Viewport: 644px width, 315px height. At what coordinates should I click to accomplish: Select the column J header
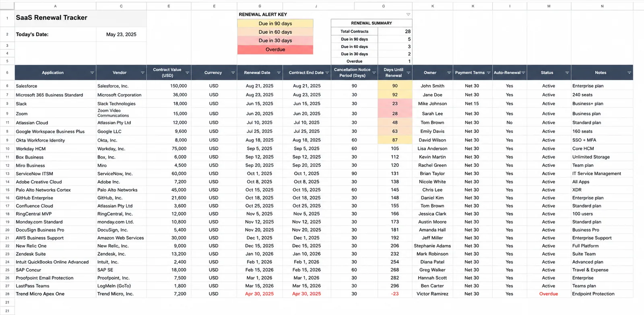(x=316, y=6)
